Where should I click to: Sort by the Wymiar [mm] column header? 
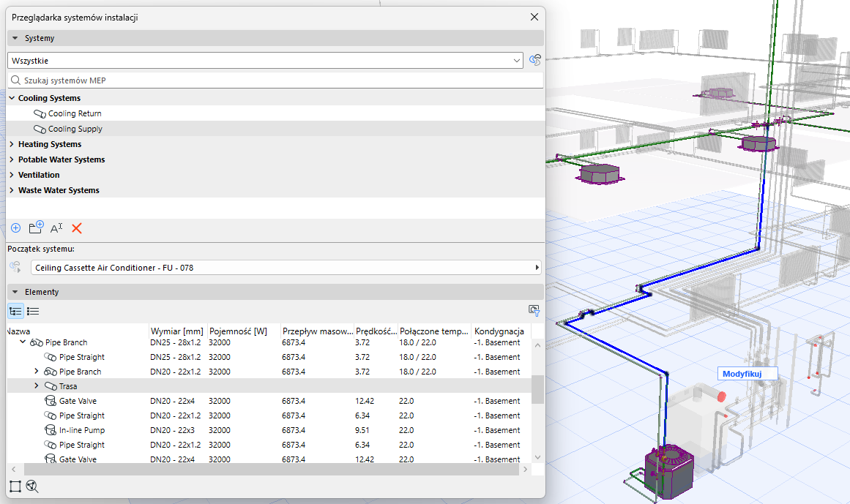coord(177,331)
